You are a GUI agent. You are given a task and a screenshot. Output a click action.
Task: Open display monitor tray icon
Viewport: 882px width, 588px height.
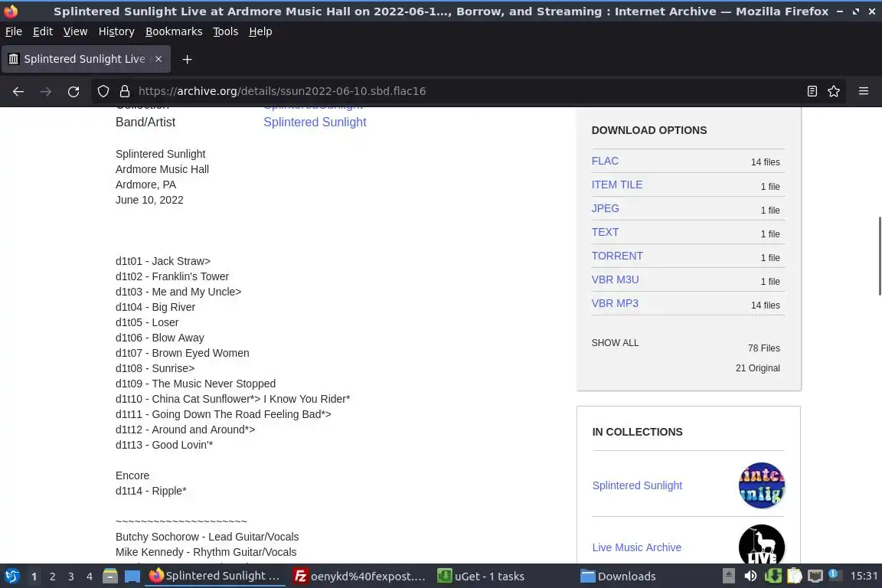[x=815, y=577]
